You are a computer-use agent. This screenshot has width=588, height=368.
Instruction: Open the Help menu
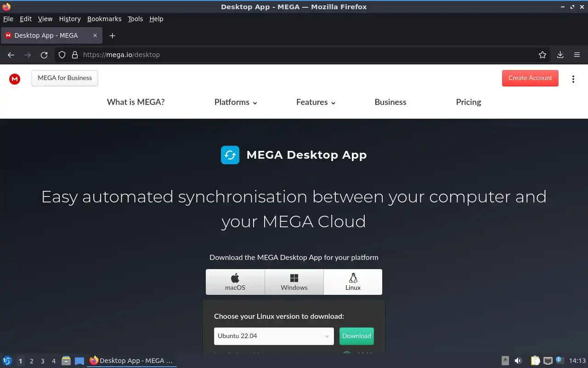[156, 19]
